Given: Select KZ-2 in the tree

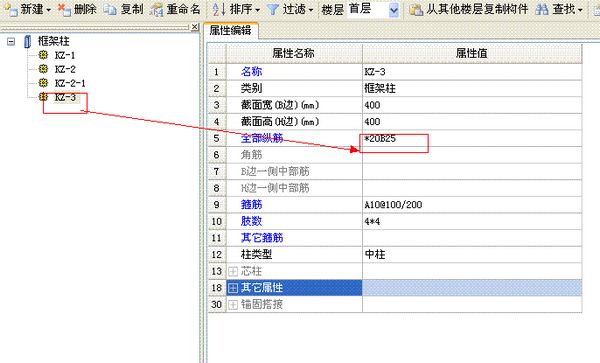Looking at the screenshot, I should tap(65, 69).
